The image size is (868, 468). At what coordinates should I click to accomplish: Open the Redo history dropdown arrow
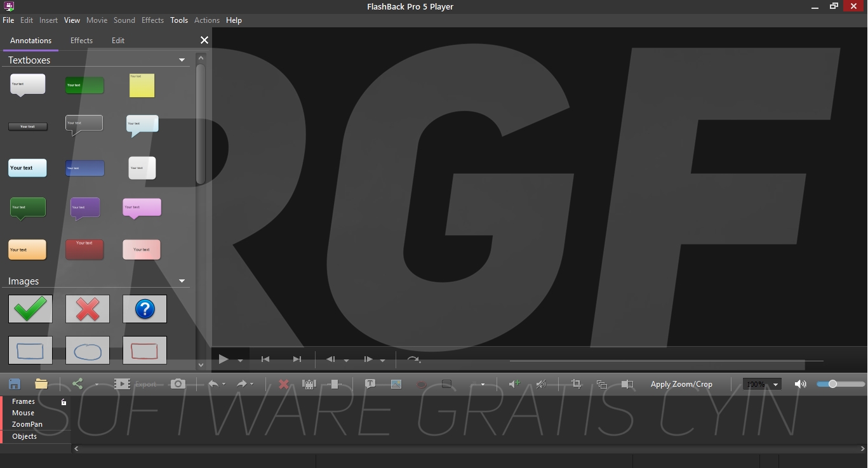point(251,384)
